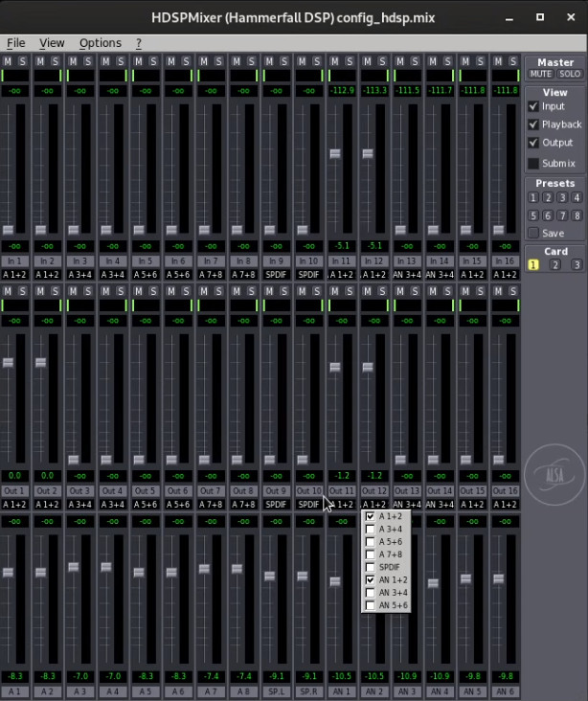This screenshot has height=701, width=588.
Task: Load preset number 2
Action: tap(548, 197)
